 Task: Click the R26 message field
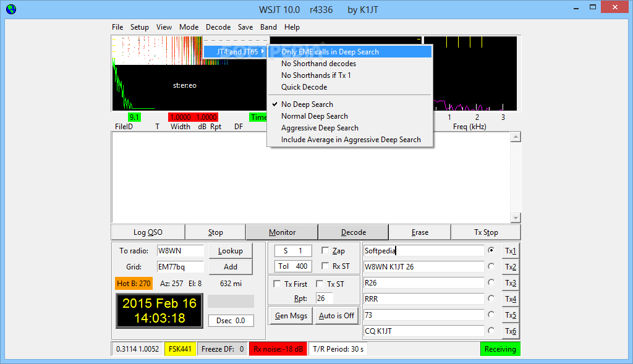[x=423, y=283]
